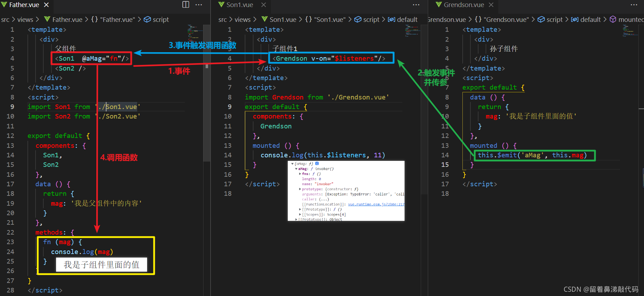Open more actions in Grendson.vue pane
Image resolution: width=644 pixels, height=296 pixels.
634,5
